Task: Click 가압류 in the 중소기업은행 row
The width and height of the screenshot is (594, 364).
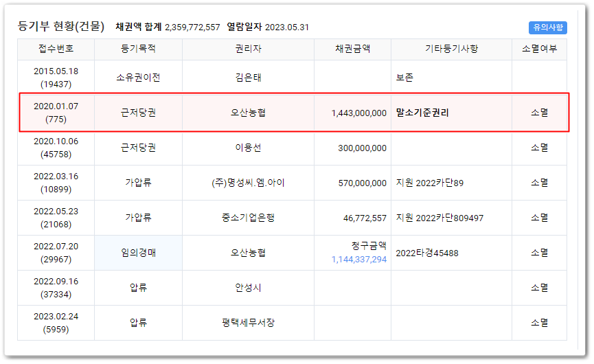Action: tap(138, 218)
